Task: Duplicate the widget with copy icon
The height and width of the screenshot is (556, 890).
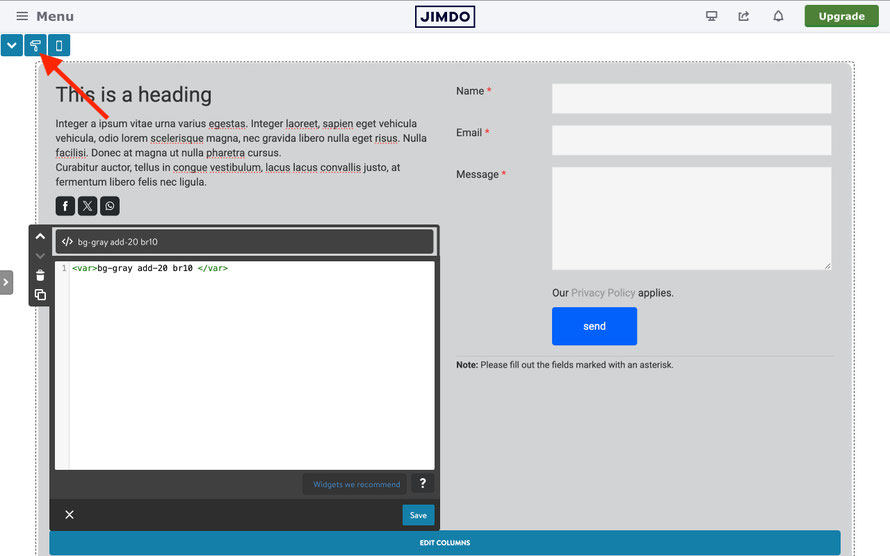Action: 40,294
